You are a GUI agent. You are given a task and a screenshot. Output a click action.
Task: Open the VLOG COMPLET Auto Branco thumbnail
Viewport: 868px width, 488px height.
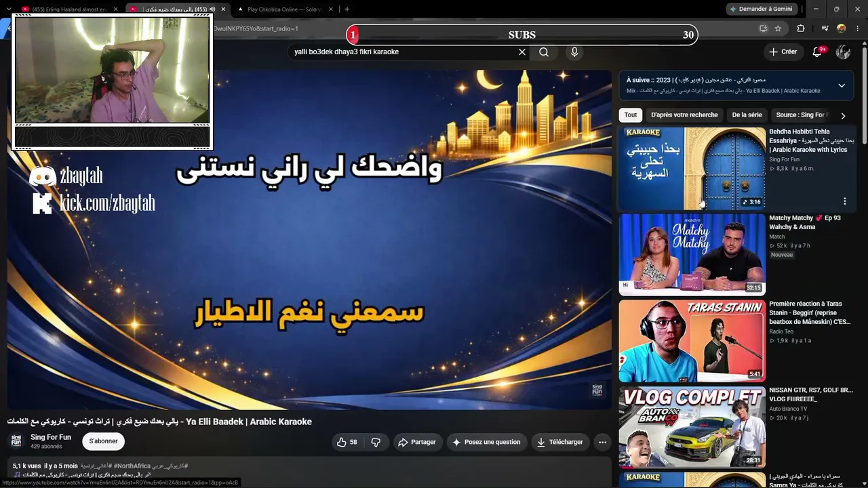pyautogui.click(x=692, y=427)
